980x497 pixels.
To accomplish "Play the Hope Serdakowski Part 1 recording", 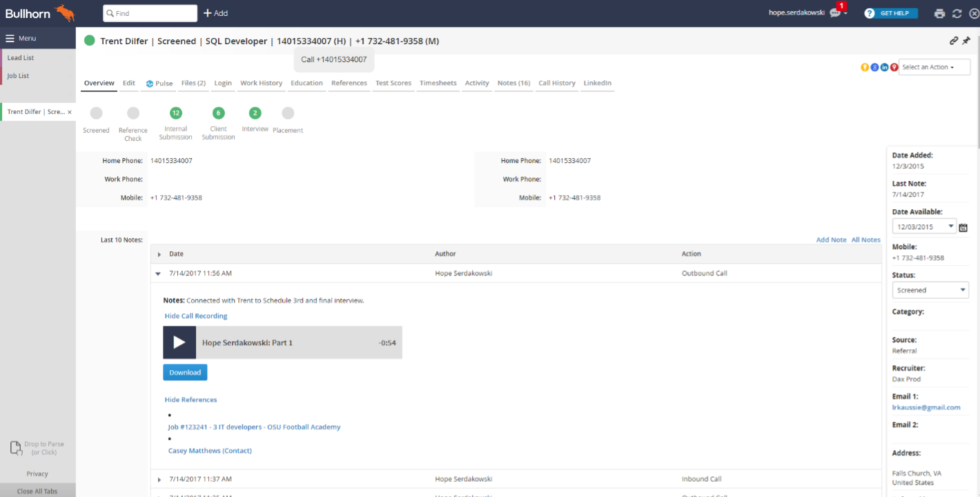I will point(179,342).
